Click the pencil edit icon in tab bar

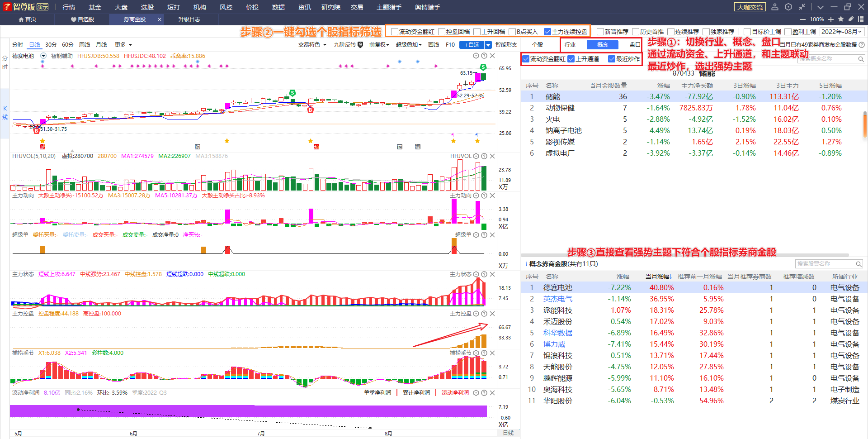pyautogui.click(x=851, y=19)
